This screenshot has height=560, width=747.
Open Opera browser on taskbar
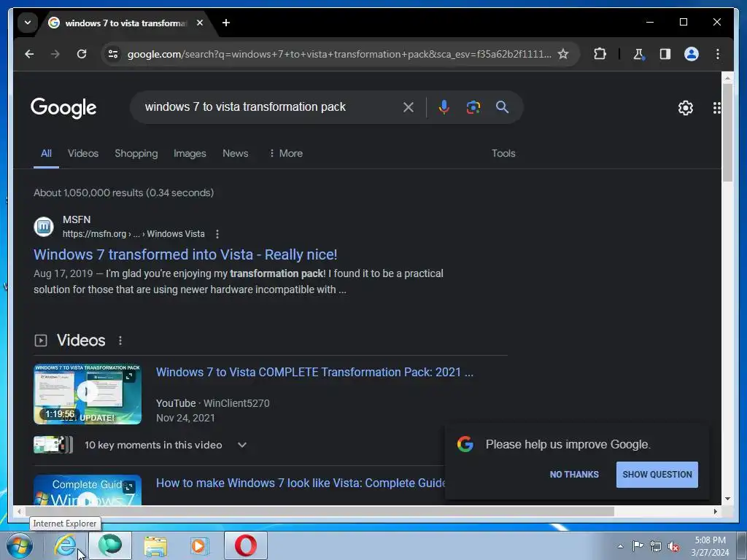[246, 545]
